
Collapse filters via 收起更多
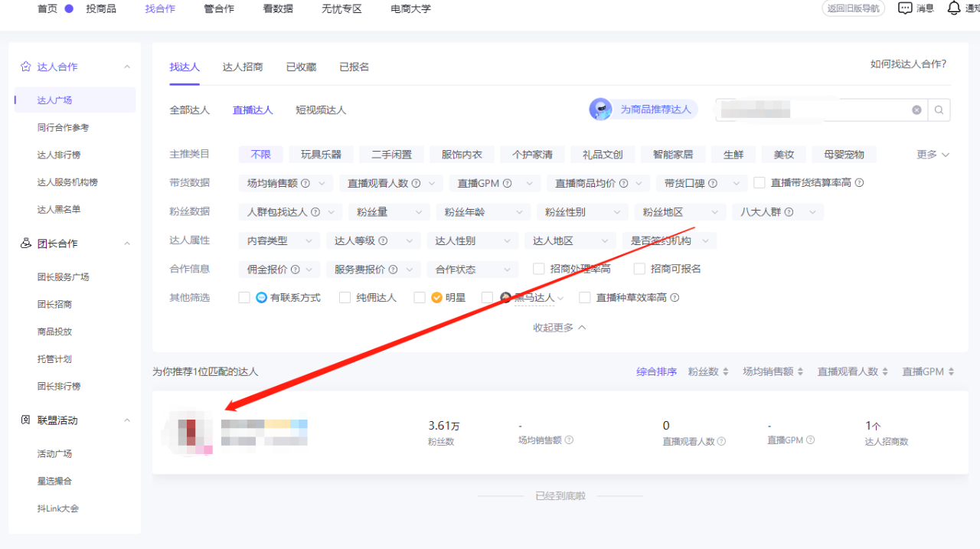click(x=559, y=326)
